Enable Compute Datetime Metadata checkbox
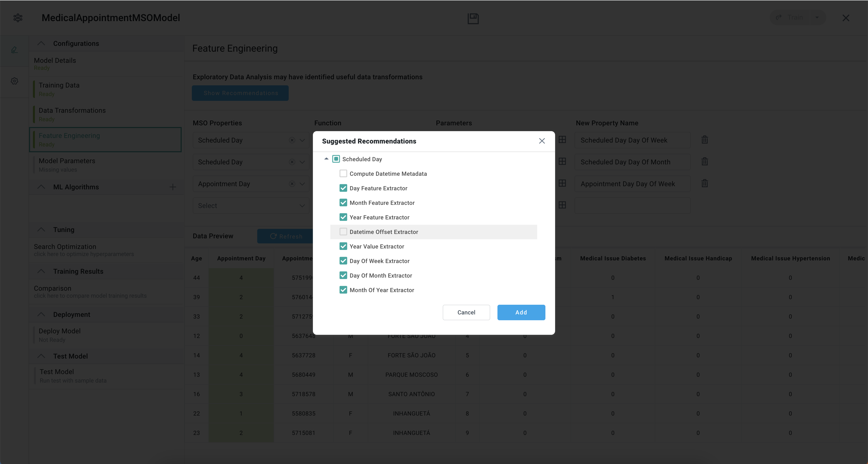 click(343, 174)
